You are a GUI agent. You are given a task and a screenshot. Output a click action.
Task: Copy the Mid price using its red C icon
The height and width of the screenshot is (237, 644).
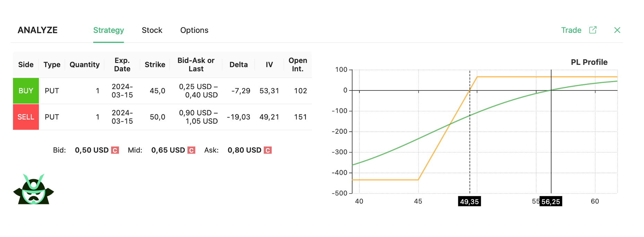[x=191, y=150]
